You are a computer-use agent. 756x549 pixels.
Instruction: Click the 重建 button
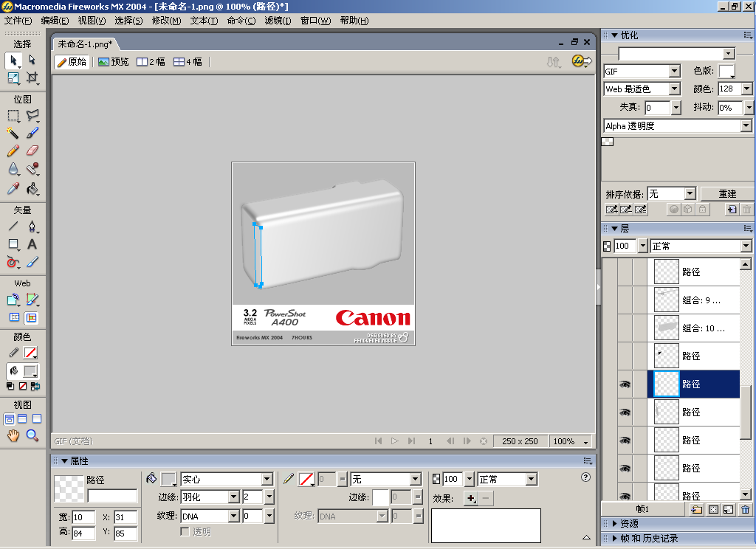[727, 194]
